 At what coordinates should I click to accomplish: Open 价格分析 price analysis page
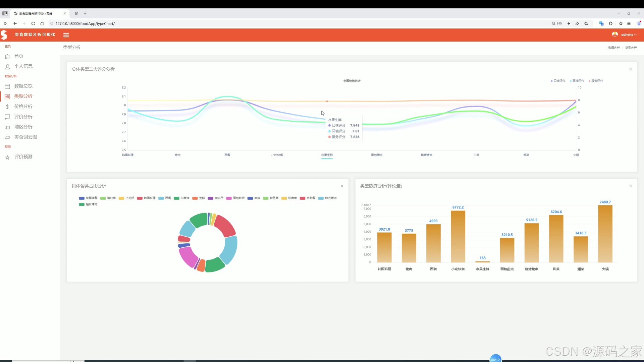point(23,107)
